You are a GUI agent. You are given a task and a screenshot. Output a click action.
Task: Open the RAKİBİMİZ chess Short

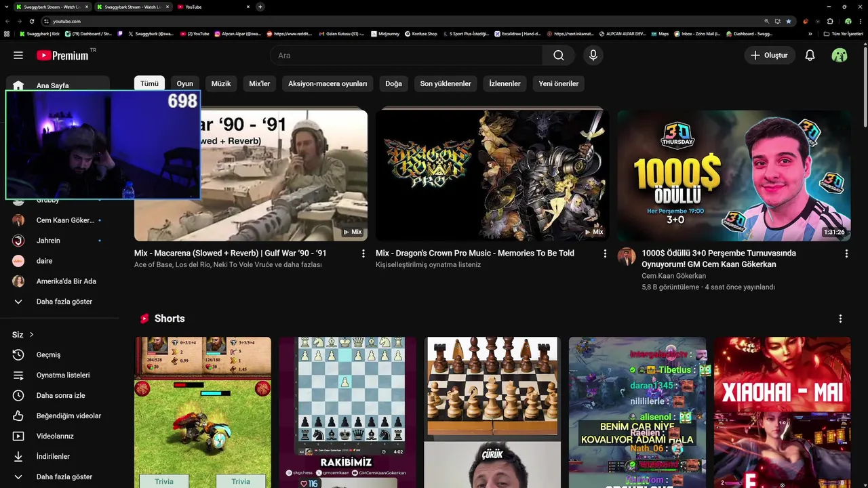point(347,412)
